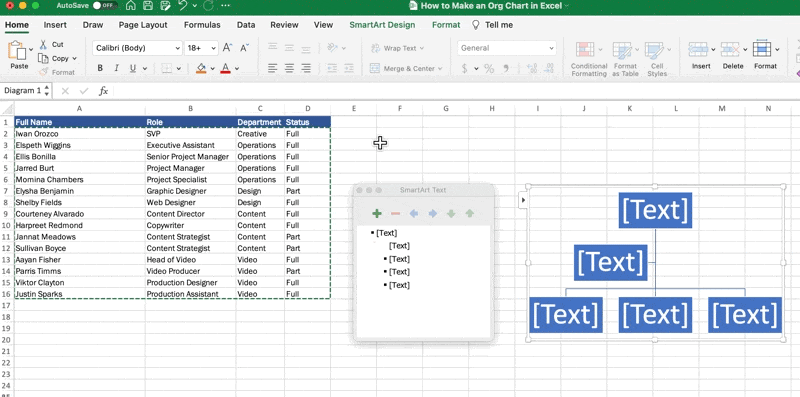The image size is (800, 397).
Task: Open the Draw tab
Action: 93,24
